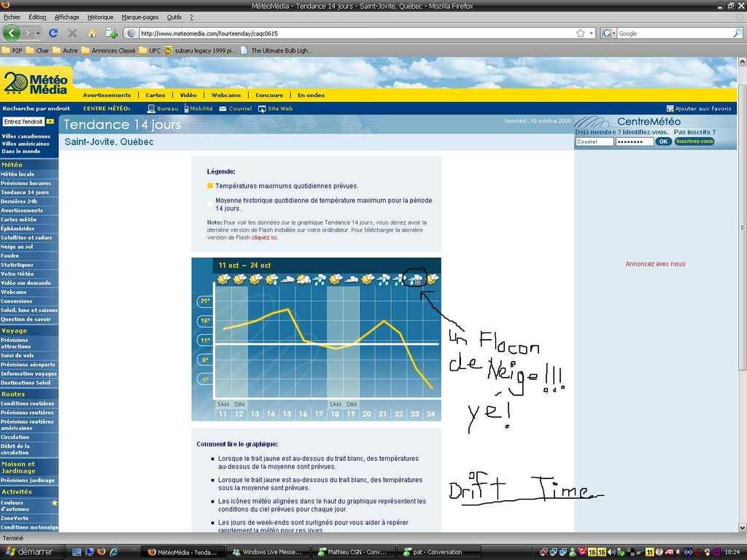Viewport: 747px width, 560px height.
Task: Switch to pat - Conversation taskbar window
Action: coord(438,552)
